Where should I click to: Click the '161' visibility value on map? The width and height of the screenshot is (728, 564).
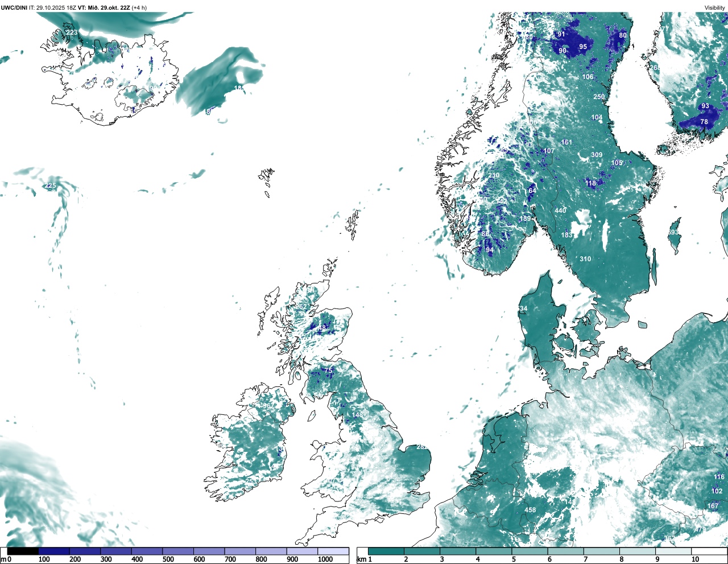tap(566, 142)
